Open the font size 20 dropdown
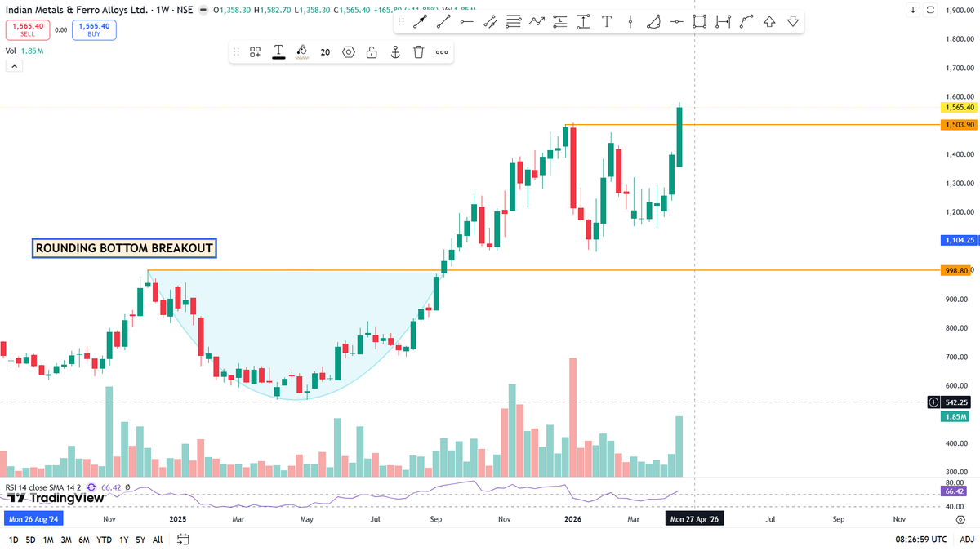The image size is (980, 551). point(325,51)
